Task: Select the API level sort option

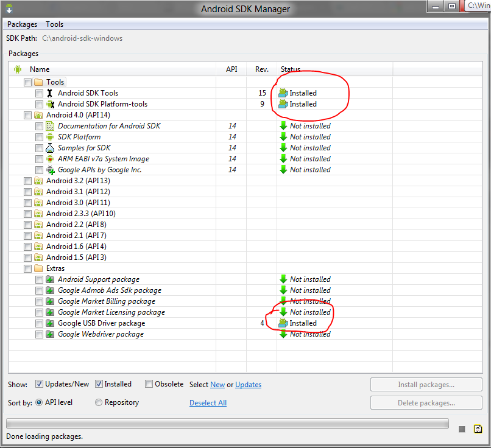Action: [39, 402]
